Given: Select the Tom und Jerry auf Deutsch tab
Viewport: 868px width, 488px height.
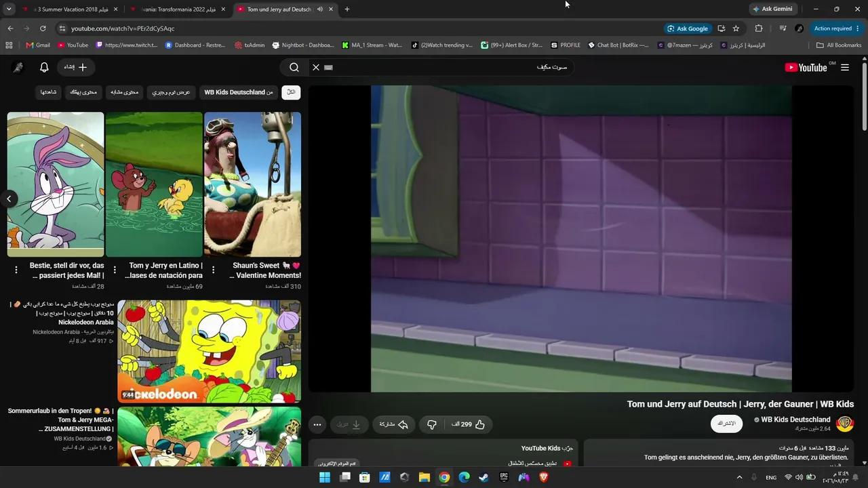Looking at the screenshot, I should point(285,9).
